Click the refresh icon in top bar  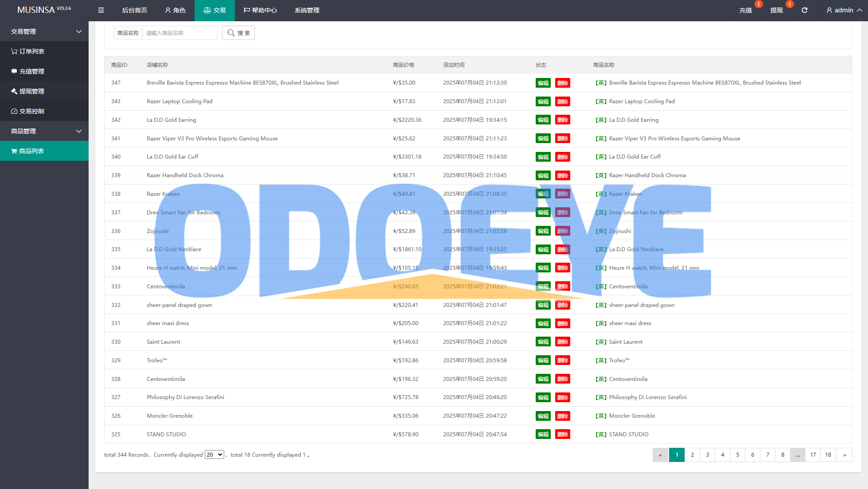pos(804,10)
